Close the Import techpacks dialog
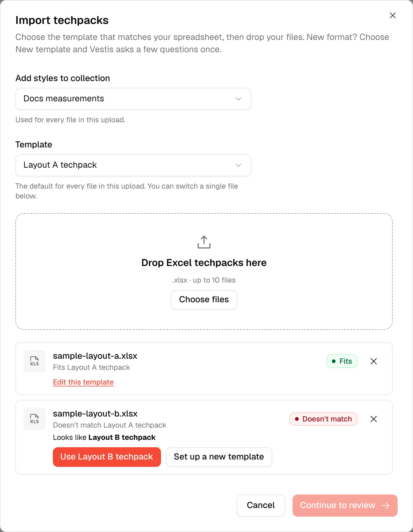This screenshot has width=413, height=532. click(x=392, y=15)
